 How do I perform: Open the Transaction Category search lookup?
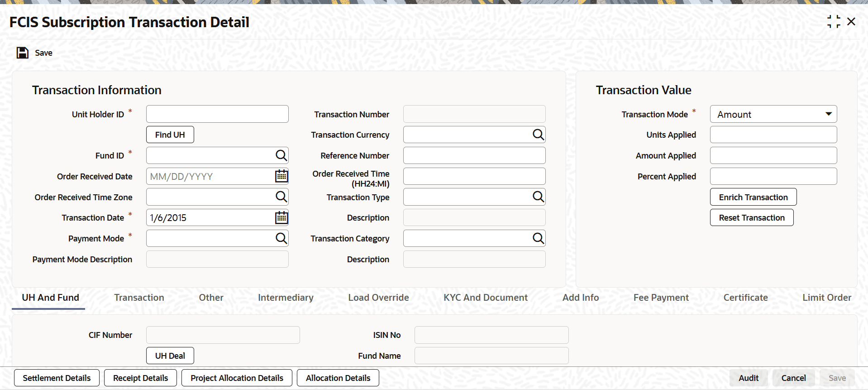pos(538,238)
